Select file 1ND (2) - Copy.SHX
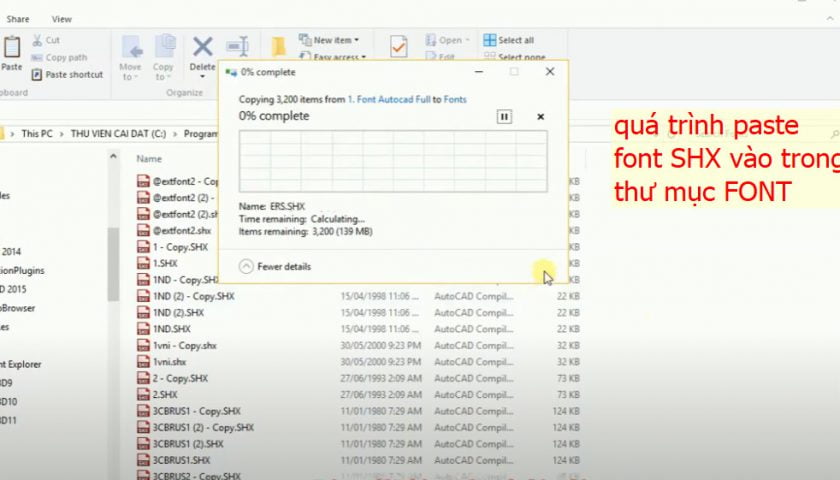 pos(193,296)
